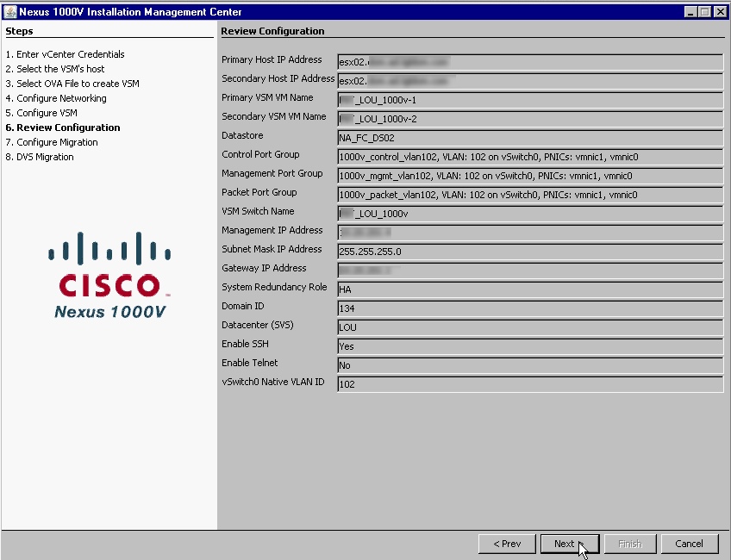
Task: Click the Gateway IP Address field
Action: tap(530, 271)
